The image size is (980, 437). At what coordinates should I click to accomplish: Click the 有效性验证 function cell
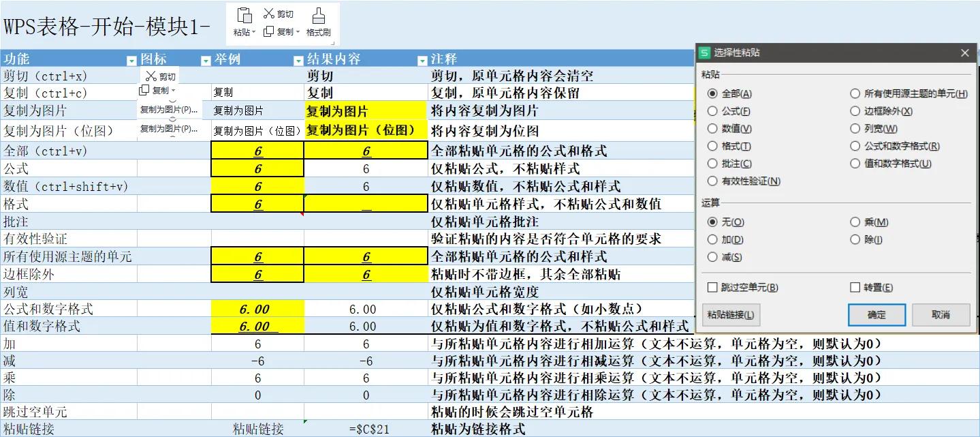click(69, 239)
